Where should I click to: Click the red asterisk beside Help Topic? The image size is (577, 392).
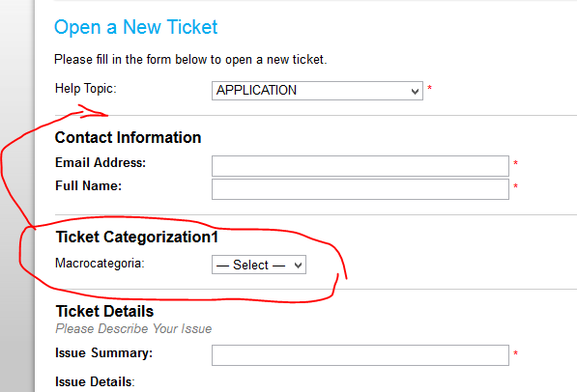[x=429, y=88]
